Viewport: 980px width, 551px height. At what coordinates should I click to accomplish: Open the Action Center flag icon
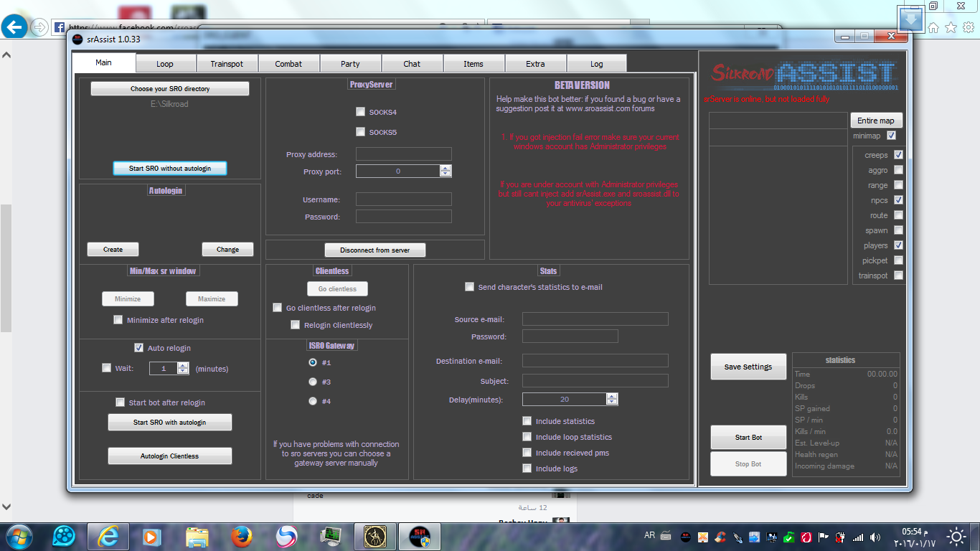(823, 537)
